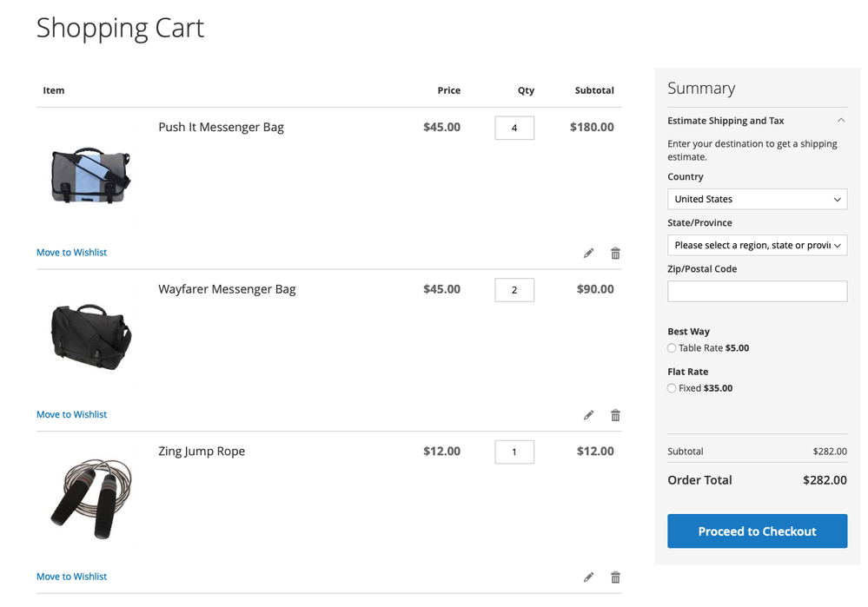The height and width of the screenshot is (607, 868).
Task: Select Table Rate $5.00 shipping option
Action: [672, 348]
